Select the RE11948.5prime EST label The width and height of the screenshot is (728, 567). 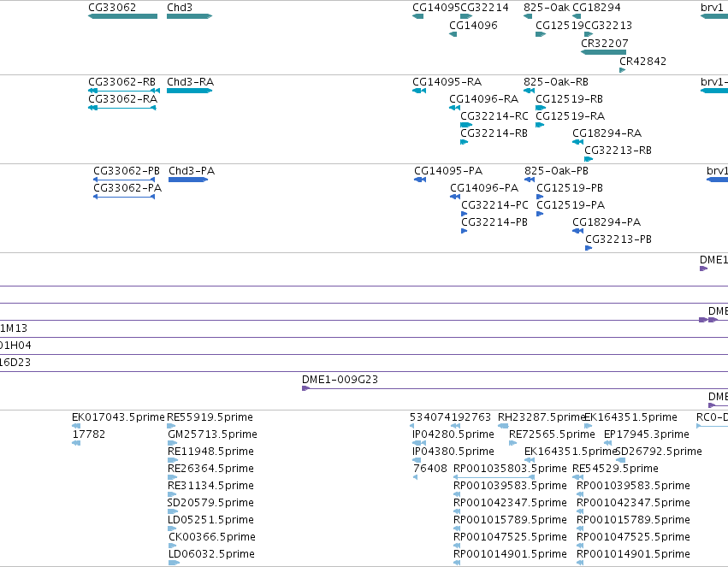click(210, 452)
